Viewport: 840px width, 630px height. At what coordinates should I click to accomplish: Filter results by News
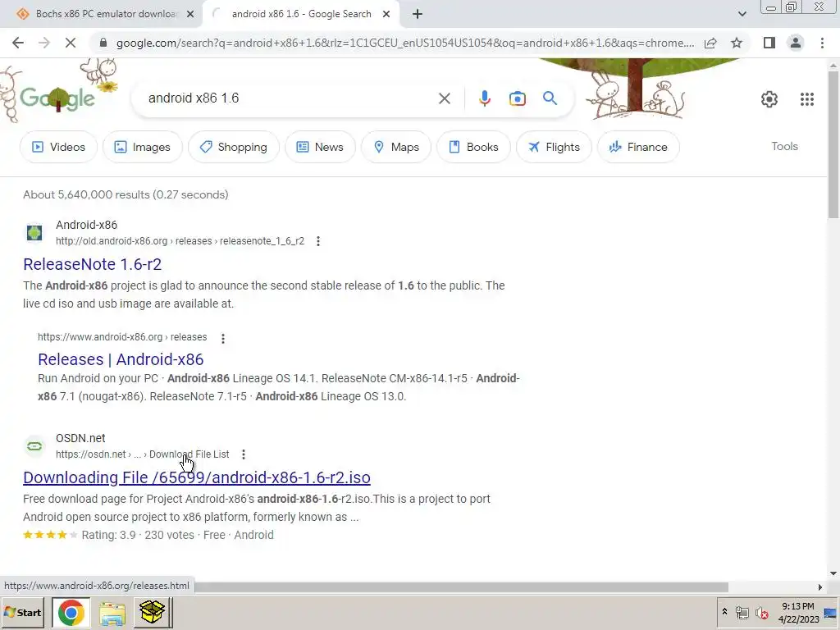[x=320, y=147]
